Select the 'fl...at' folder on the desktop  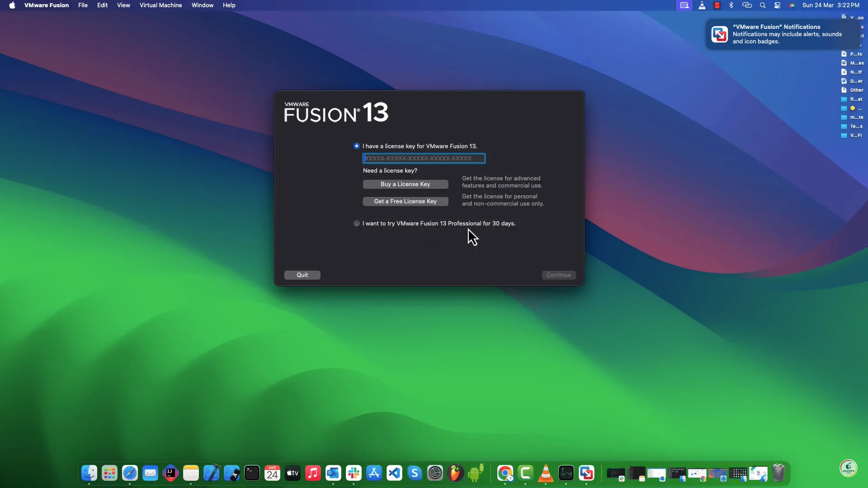click(x=852, y=99)
